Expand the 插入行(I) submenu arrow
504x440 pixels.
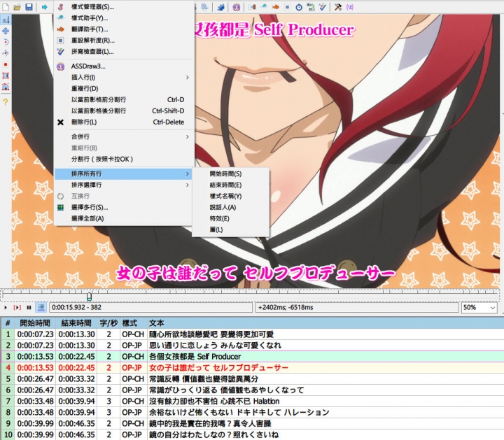188,78
